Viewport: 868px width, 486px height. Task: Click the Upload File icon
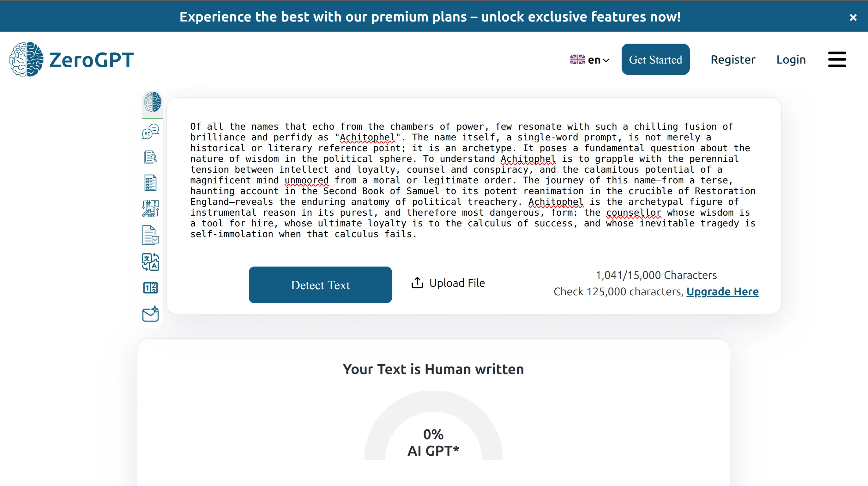pos(417,283)
